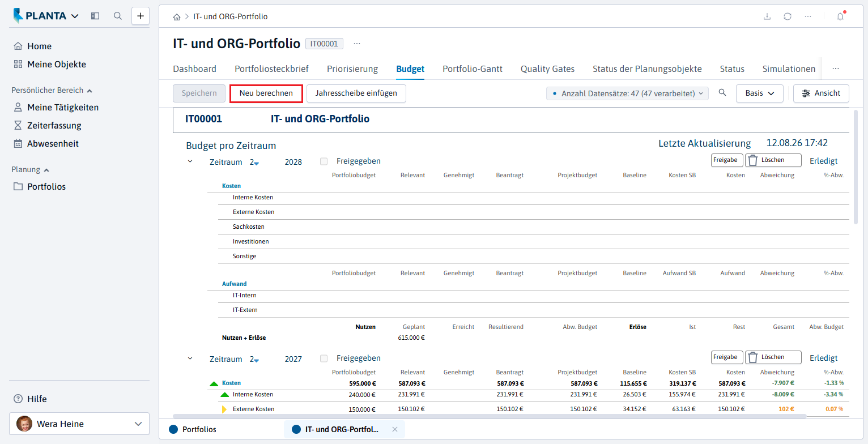Expand the Anzahl Datensätze dropdown
This screenshot has height=444, width=868.
(627, 93)
